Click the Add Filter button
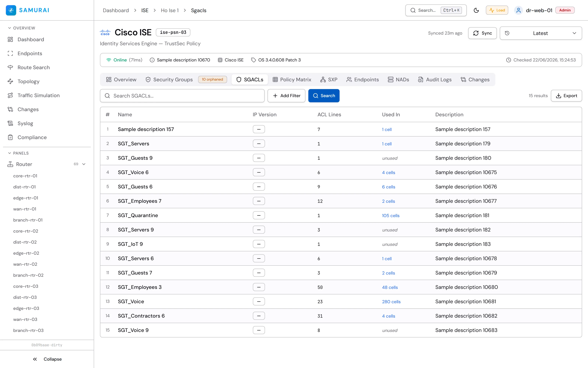 pyautogui.click(x=286, y=96)
